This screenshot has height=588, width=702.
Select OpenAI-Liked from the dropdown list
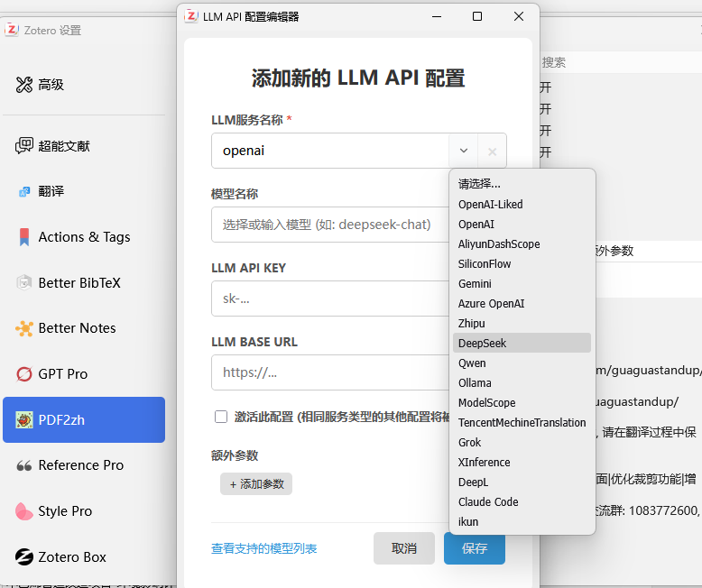(522, 205)
